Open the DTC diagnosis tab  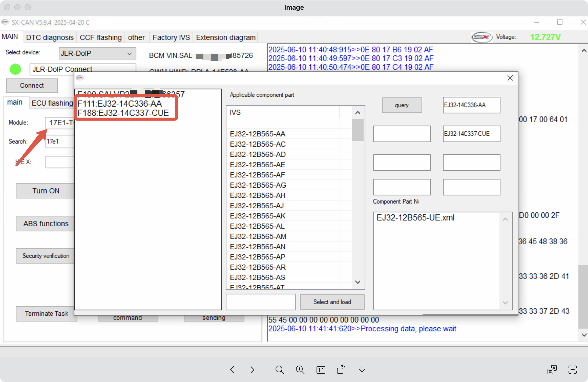point(50,37)
